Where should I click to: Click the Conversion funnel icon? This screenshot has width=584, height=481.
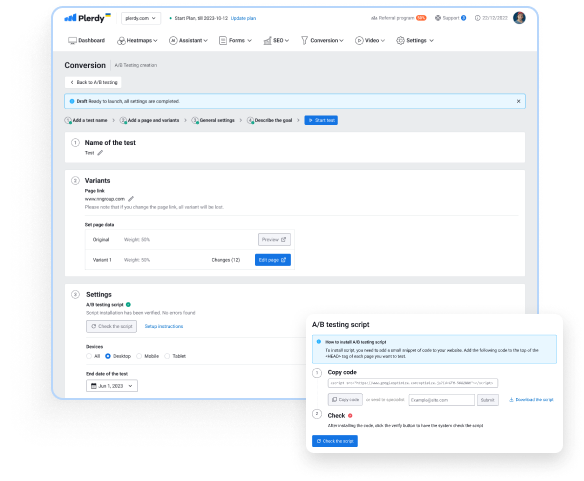[x=304, y=40]
